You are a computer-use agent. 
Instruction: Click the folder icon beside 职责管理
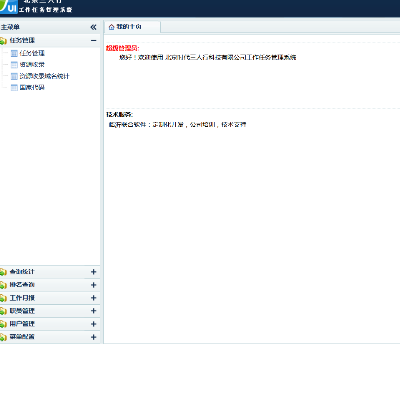pos(3,311)
